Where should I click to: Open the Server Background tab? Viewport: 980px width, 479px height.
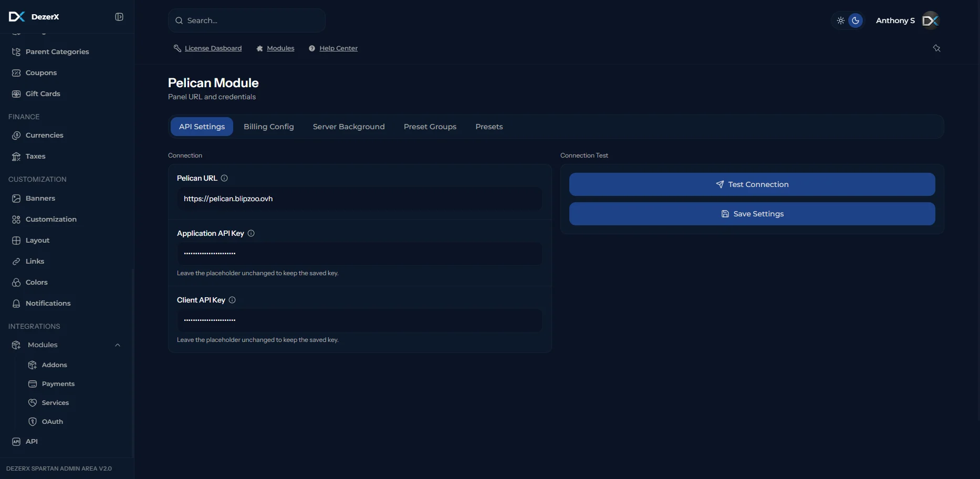tap(349, 127)
